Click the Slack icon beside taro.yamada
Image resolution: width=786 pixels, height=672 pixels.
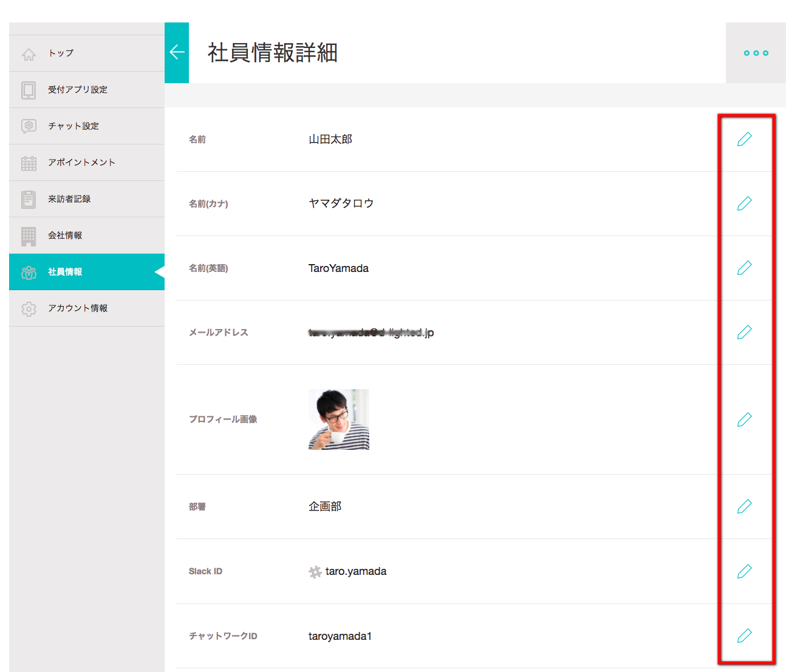[x=315, y=572]
